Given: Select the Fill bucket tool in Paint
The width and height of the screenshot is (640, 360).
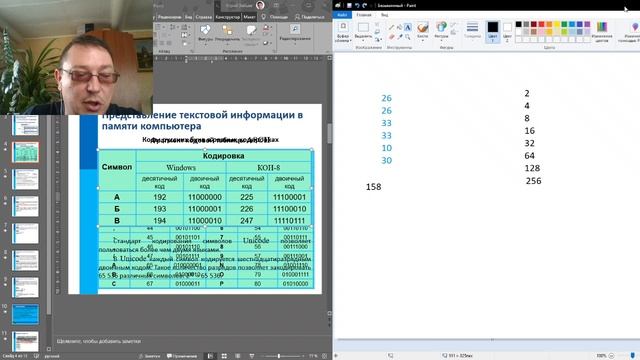Looking at the screenshot, I should point(400,27).
